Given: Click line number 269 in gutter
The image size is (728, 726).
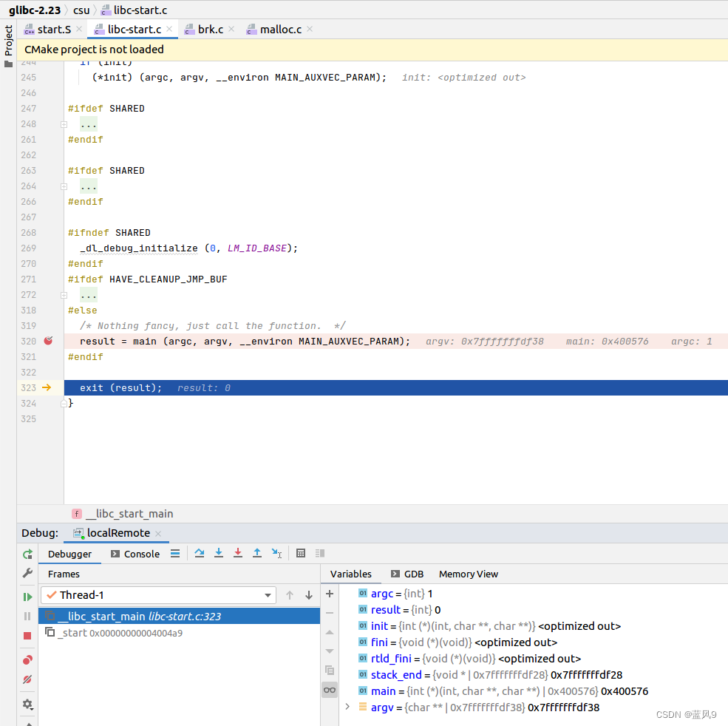Looking at the screenshot, I should pyautogui.click(x=28, y=248).
